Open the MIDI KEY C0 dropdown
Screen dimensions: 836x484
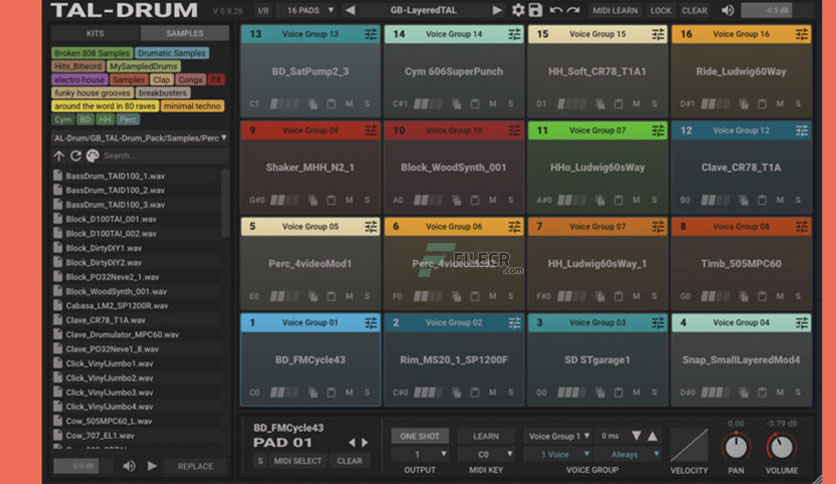coord(486,454)
